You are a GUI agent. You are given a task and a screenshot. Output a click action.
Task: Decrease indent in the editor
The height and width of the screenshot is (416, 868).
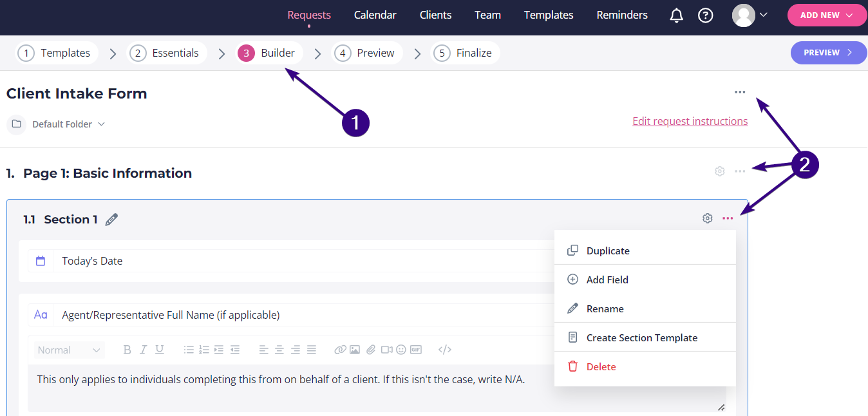click(x=235, y=350)
